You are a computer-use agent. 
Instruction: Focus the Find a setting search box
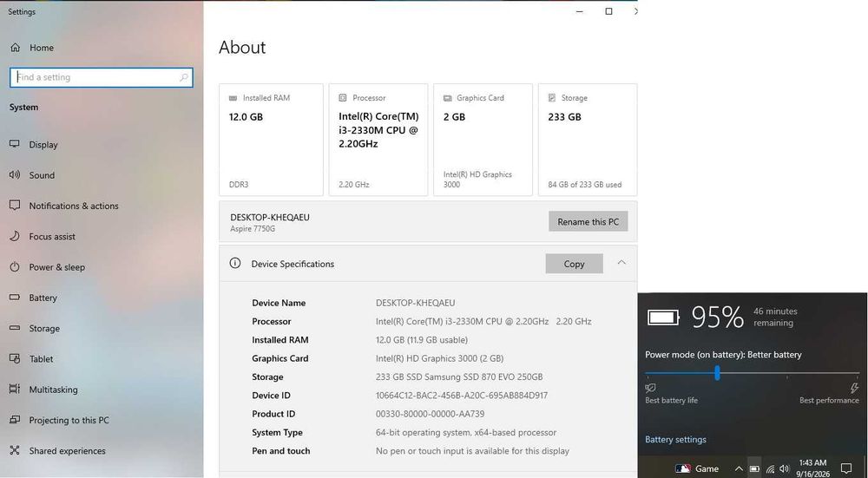click(102, 77)
